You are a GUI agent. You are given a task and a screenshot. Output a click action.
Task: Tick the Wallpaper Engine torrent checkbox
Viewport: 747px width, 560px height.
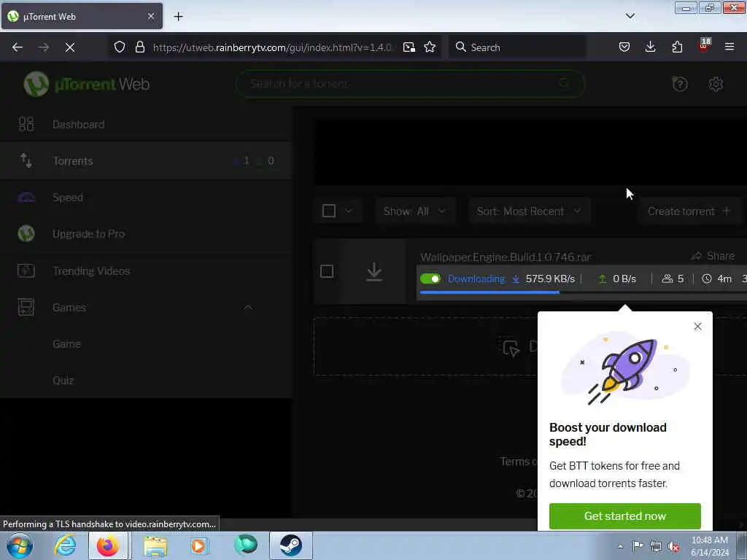(327, 271)
